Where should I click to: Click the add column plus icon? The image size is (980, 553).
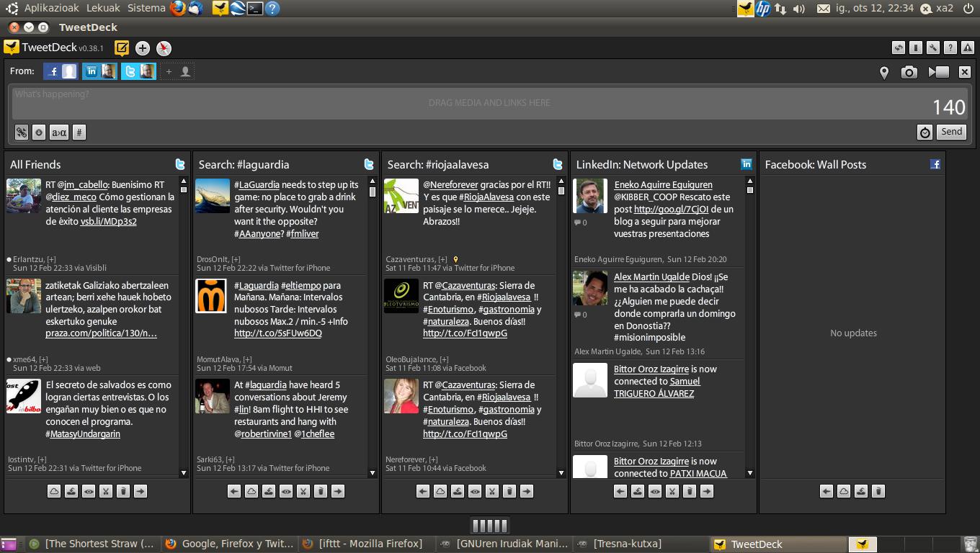click(x=143, y=48)
